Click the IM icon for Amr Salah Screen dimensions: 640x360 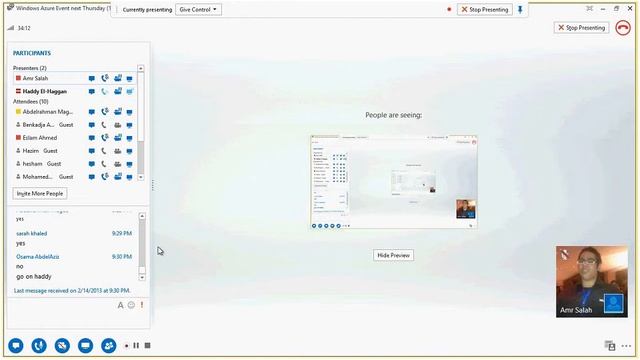click(92, 78)
